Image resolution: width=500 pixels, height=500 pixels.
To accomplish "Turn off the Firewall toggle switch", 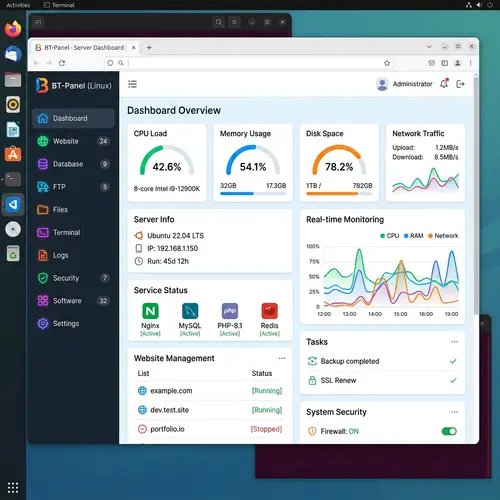I will point(449,431).
